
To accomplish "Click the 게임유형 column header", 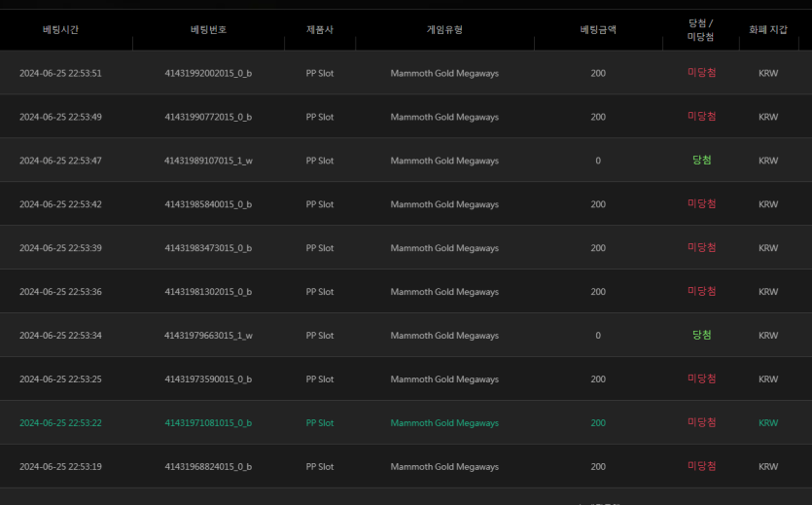I will click(444, 29).
